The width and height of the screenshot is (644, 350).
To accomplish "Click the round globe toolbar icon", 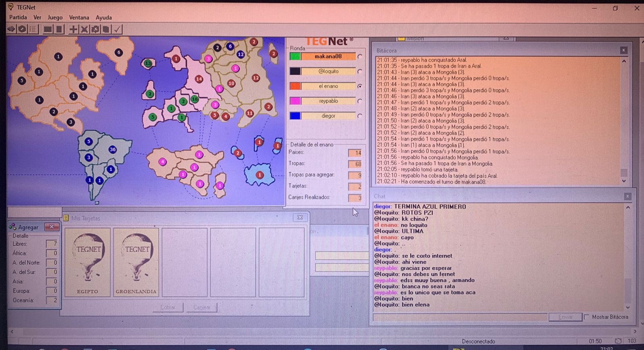I will coord(23,29).
